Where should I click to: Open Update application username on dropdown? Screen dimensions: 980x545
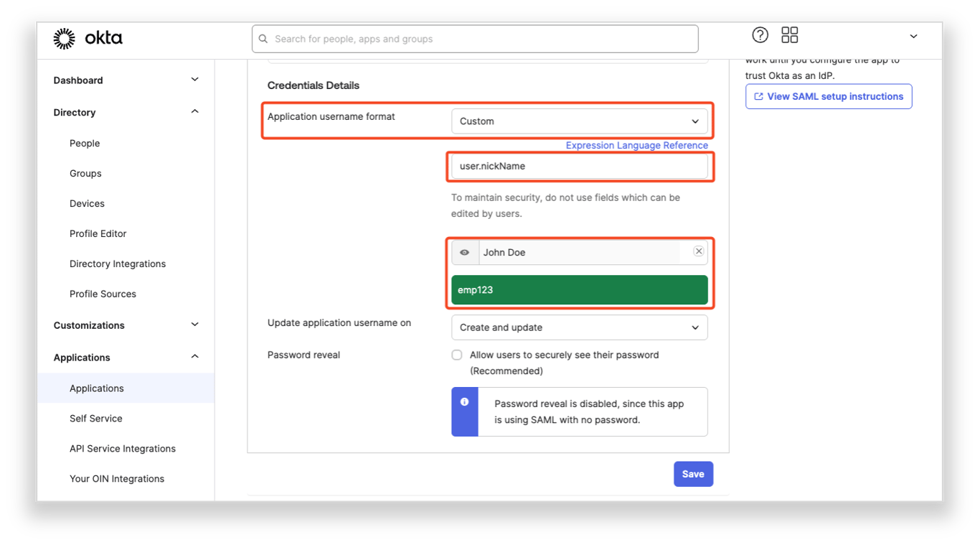[x=579, y=327]
